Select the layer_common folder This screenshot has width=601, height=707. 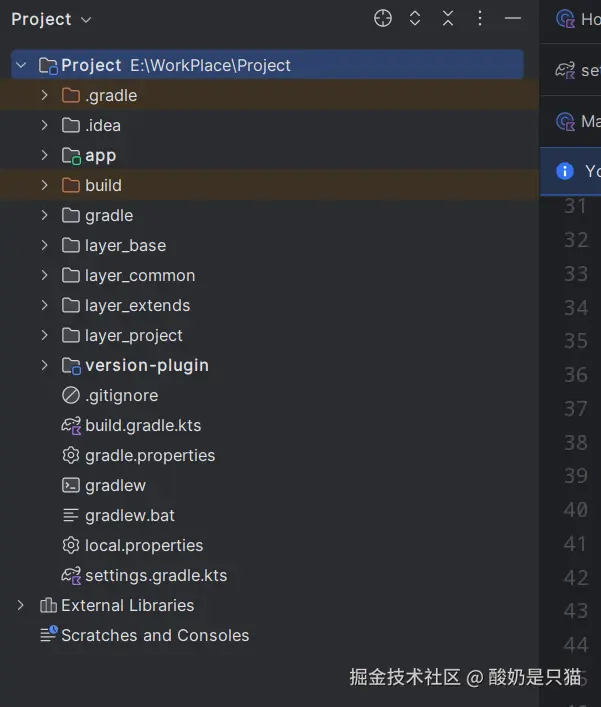[x=140, y=275]
